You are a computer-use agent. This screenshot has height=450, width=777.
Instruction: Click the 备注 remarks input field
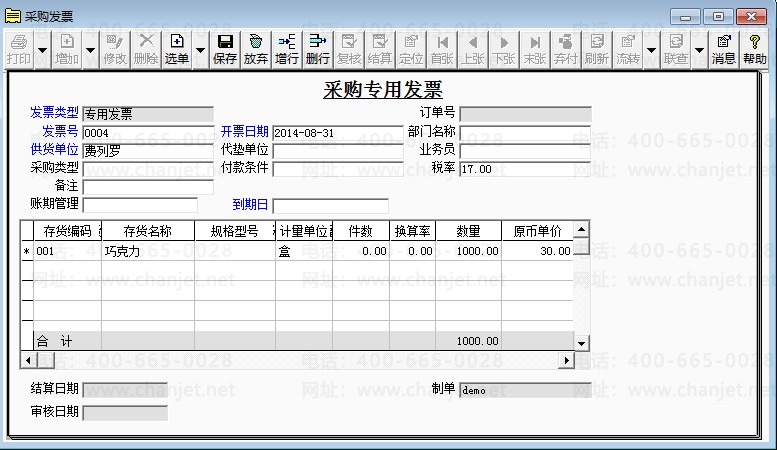pos(148,187)
